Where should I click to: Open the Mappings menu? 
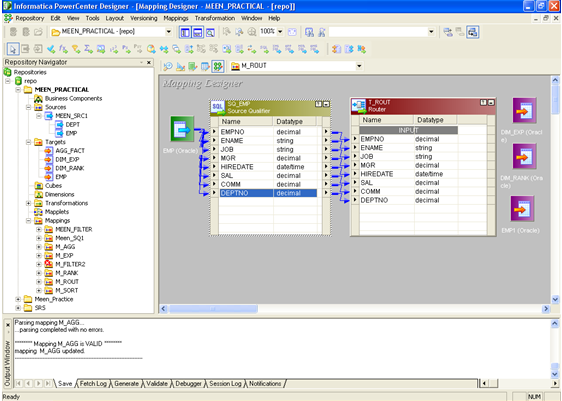pos(176,18)
